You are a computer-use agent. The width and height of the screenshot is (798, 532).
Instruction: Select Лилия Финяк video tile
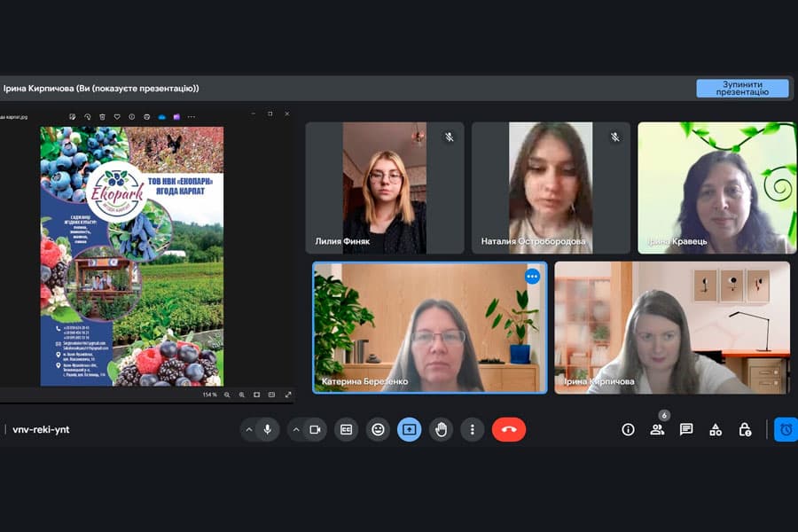coord(385,187)
